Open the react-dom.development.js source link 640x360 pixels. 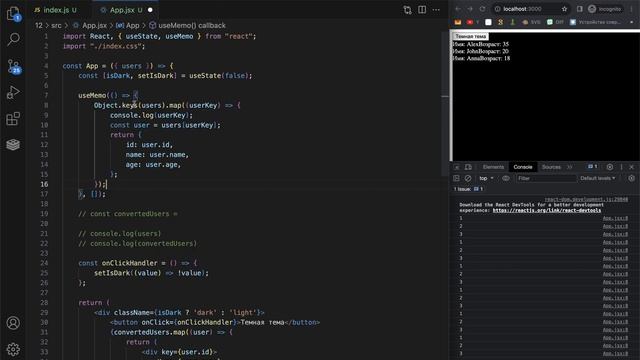[x=587, y=200]
